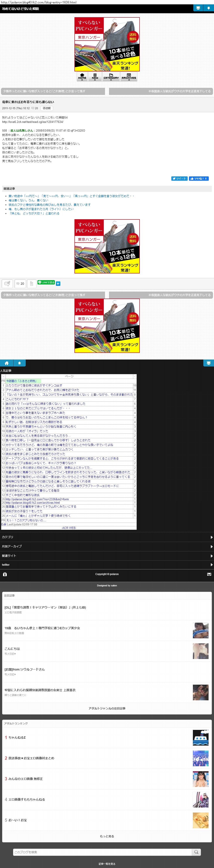Expand the twitter section
The height and width of the screenshot is (868, 214).
point(107,565)
